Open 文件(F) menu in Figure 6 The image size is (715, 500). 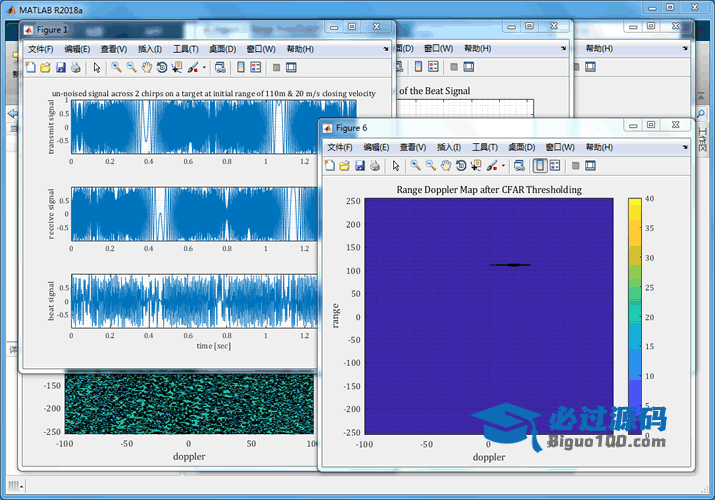340,147
